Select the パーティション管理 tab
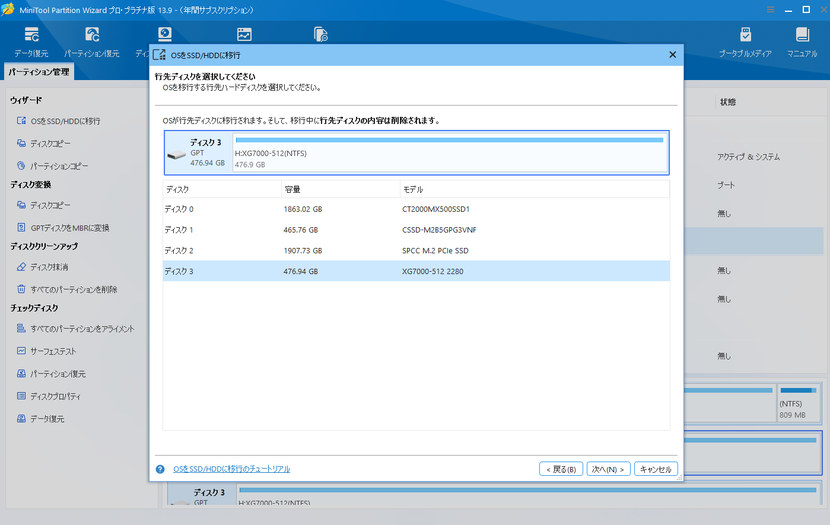Screen dimensions: 830x525 [39, 71]
